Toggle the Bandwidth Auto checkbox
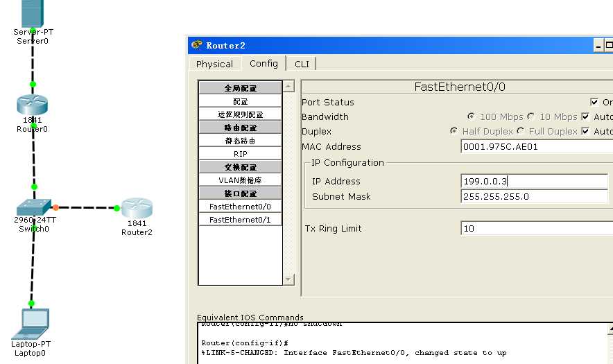The height and width of the screenshot is (364, 613). (585, 116)
